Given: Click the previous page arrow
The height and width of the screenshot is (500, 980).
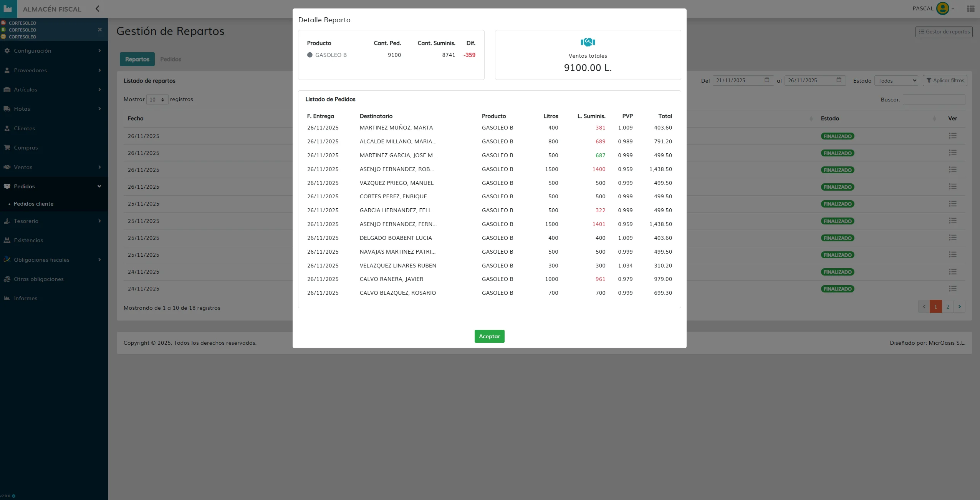Looking at the screenshot, I should (924, 307).
